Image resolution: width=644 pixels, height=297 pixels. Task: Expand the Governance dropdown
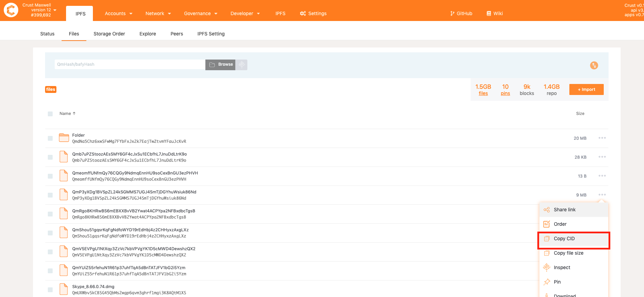[201, 14]
